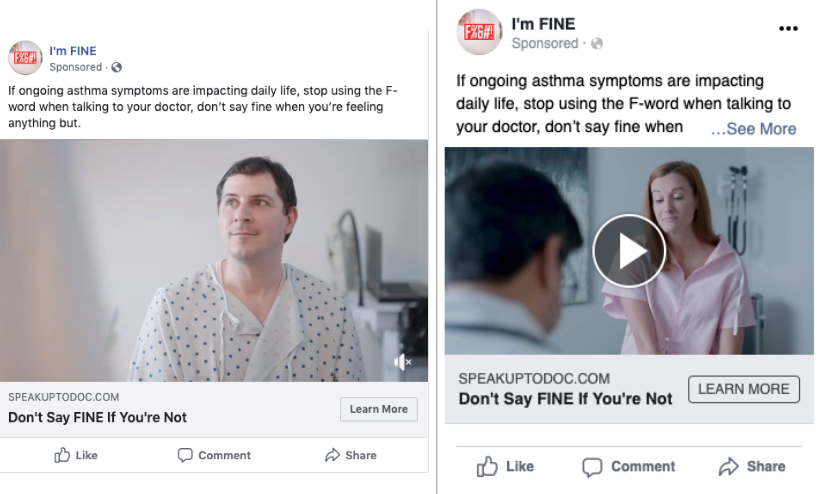Click the Learn More button on left ad
The image size is (822, 494).
pos(378,409)
